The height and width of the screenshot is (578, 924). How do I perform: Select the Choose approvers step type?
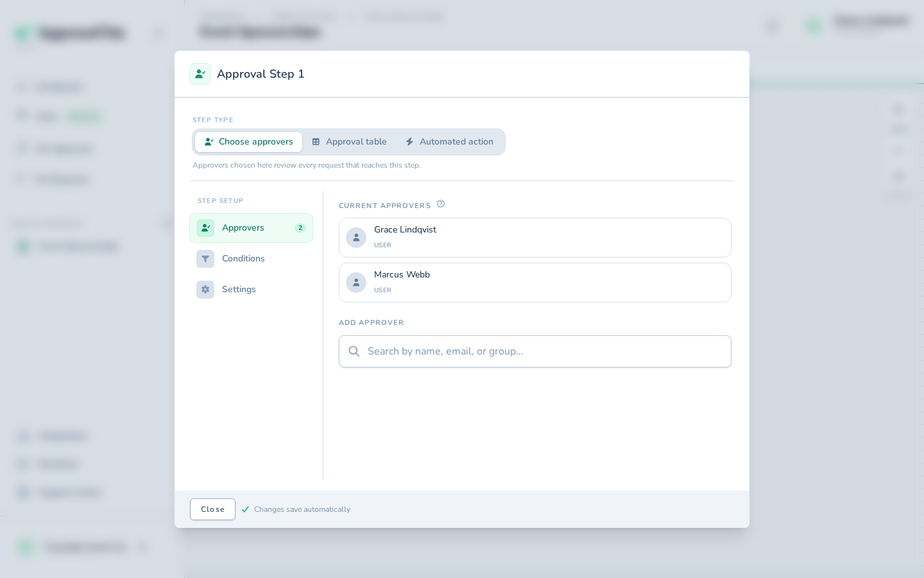coord(248,142)
